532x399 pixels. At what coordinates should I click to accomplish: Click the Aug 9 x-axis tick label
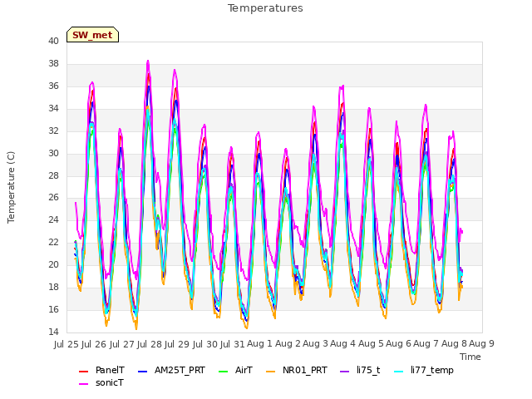click(x=481, y=343)
